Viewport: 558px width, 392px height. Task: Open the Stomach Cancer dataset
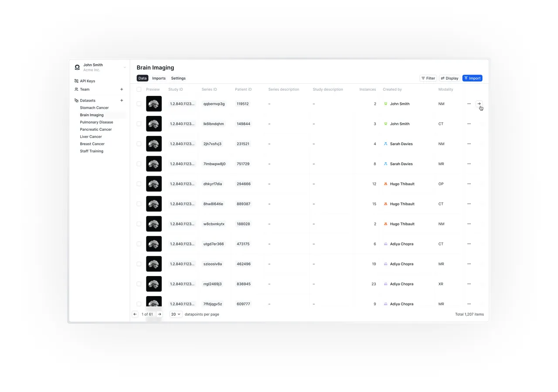click(x=94, y=108)
